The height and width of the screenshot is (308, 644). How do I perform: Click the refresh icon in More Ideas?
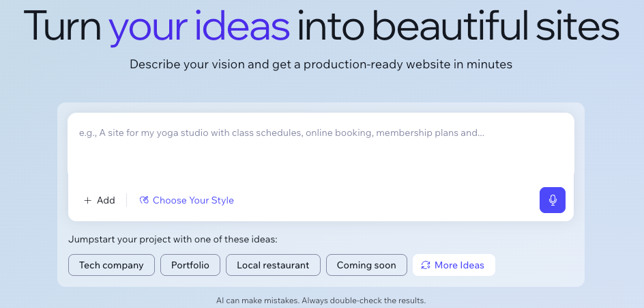(426, 265)
